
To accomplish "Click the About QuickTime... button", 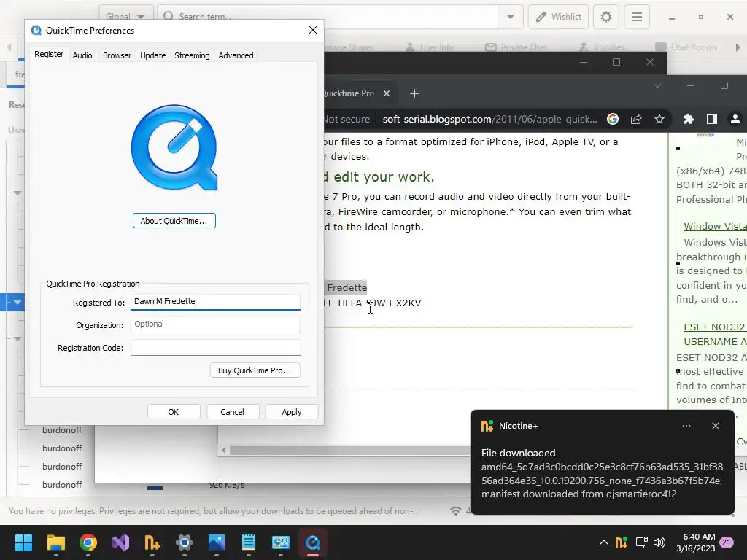I will coord(174,221).
